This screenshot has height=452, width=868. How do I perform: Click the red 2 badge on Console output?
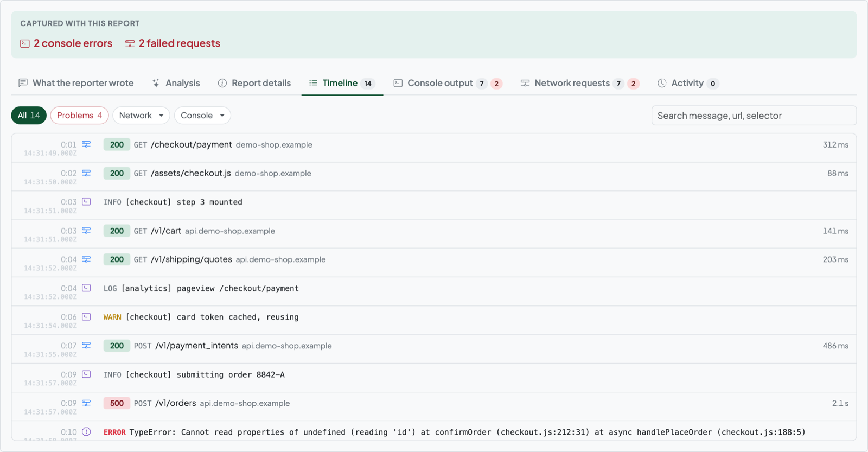click(x=496, y=84)
